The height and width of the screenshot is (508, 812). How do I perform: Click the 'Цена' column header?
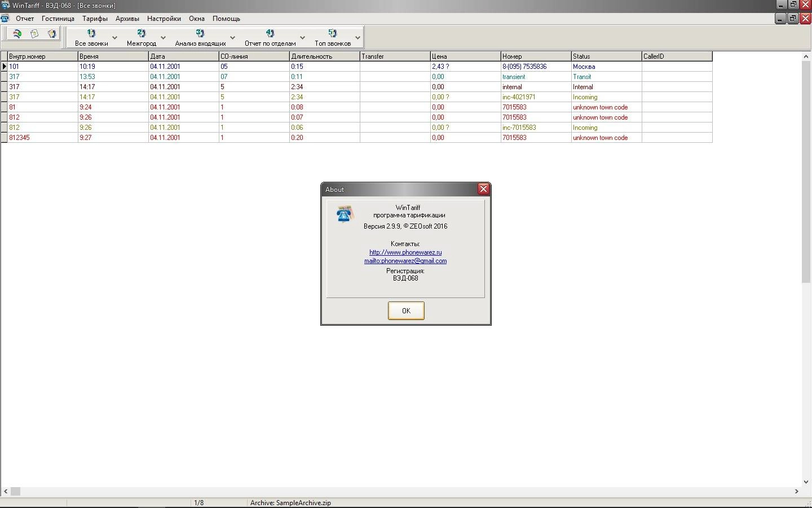tap(465, 56)
